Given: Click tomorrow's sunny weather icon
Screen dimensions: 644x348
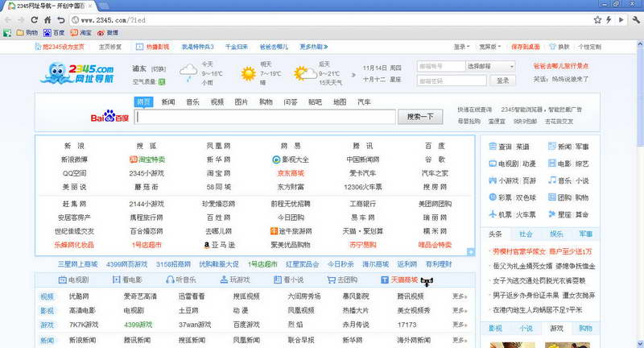Looking at the screenshot, I should click(249, 73).
